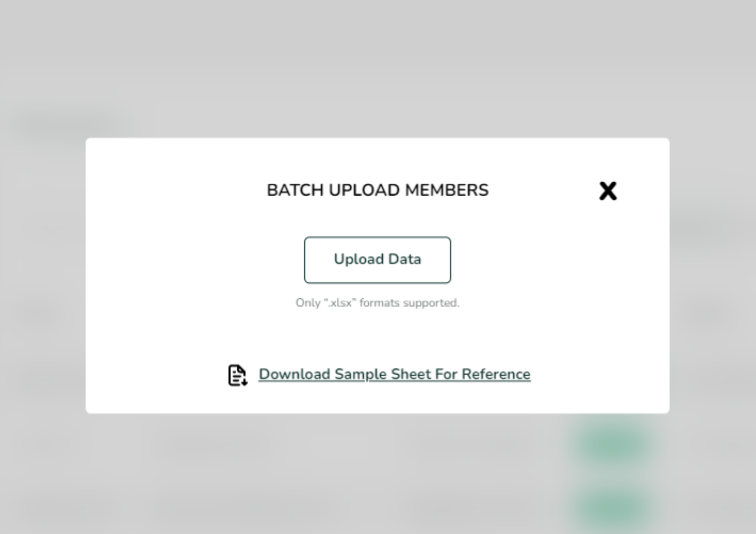This screenshot has width=756, height=534.
Task: Click the blurred background row at bottom-left
Action: pyautogui.click(x=64, y=505)
